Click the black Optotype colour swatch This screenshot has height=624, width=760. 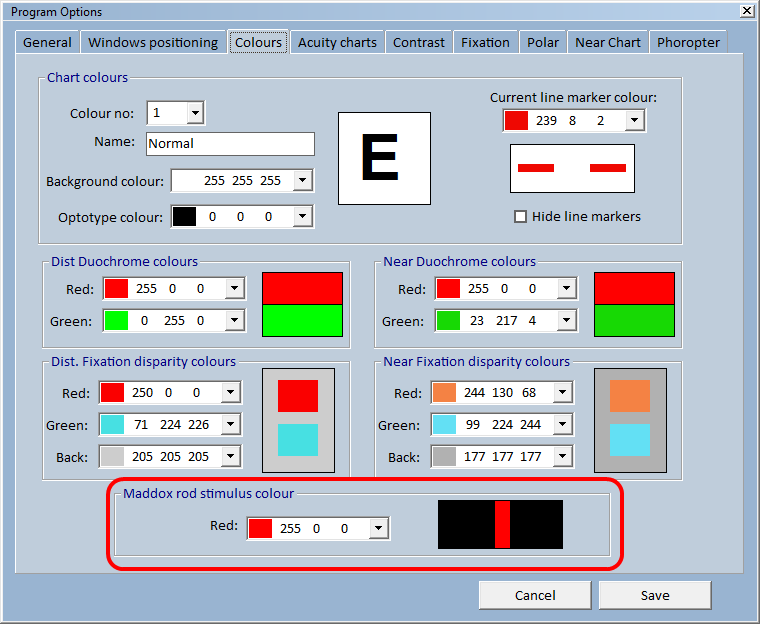tap(185, 217)
